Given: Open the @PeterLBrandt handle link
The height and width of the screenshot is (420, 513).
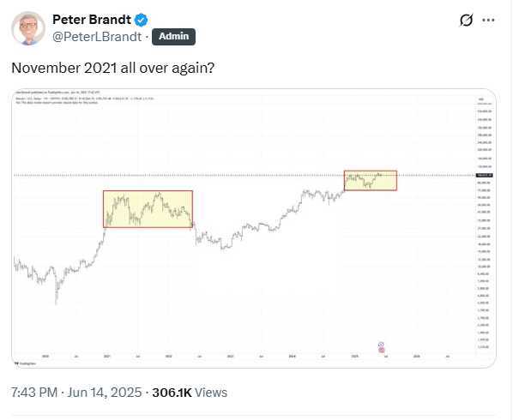Looking at the screenshot, I should click(97, 37).
